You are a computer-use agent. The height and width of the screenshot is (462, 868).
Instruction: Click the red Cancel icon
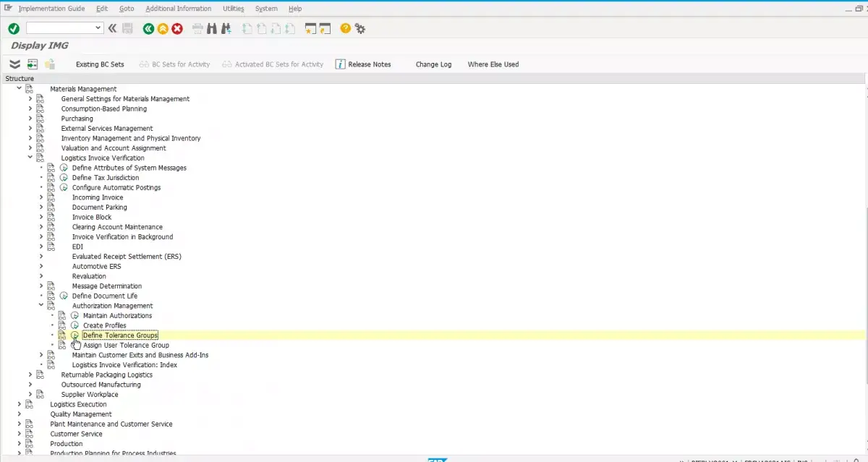coord(177,28)
